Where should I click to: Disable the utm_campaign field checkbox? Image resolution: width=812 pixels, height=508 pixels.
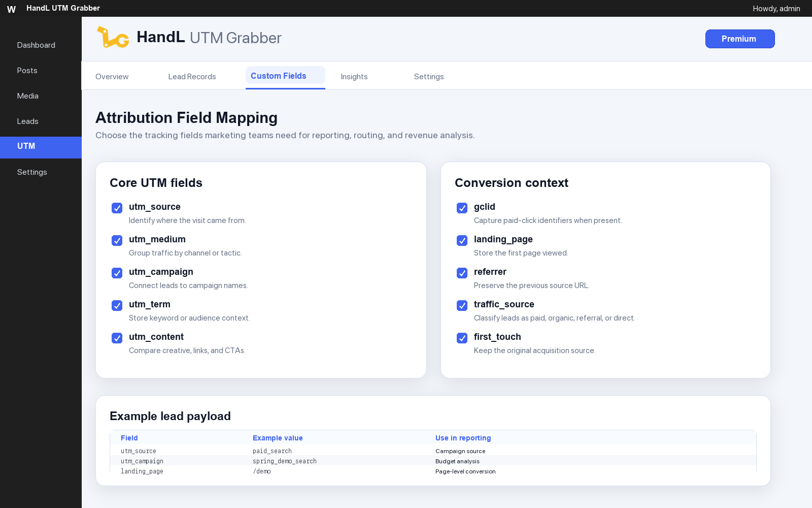[x=117, y=273]
